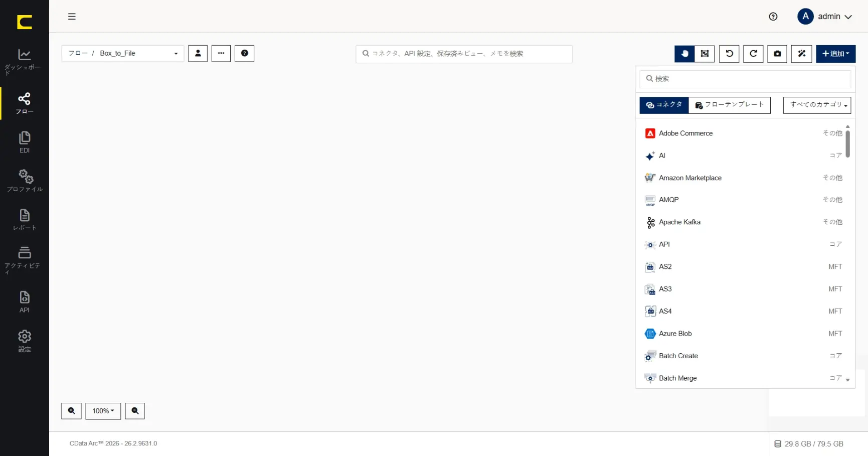This screenshot has width=868, height=456.
Task: Click the magic wand auto-arrange button
Action: (801, 54)
